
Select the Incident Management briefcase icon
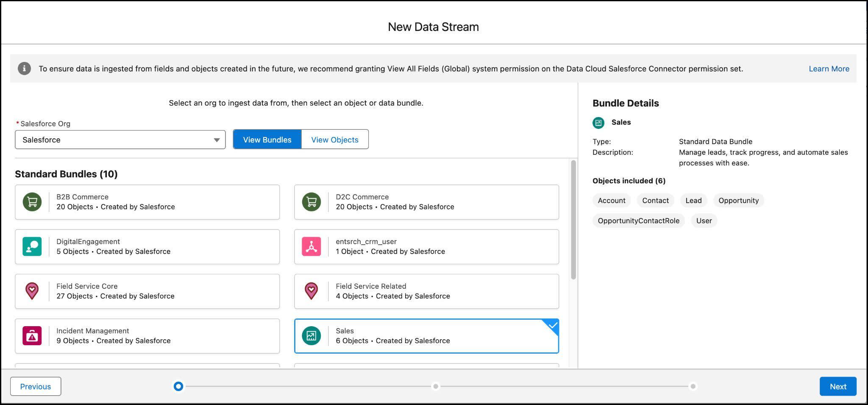click(32, 335)
